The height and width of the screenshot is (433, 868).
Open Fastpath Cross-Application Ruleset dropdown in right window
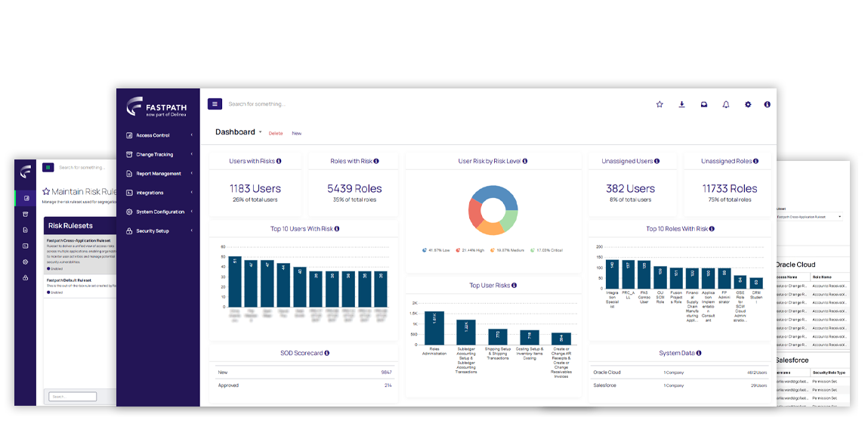pos(809,216)
